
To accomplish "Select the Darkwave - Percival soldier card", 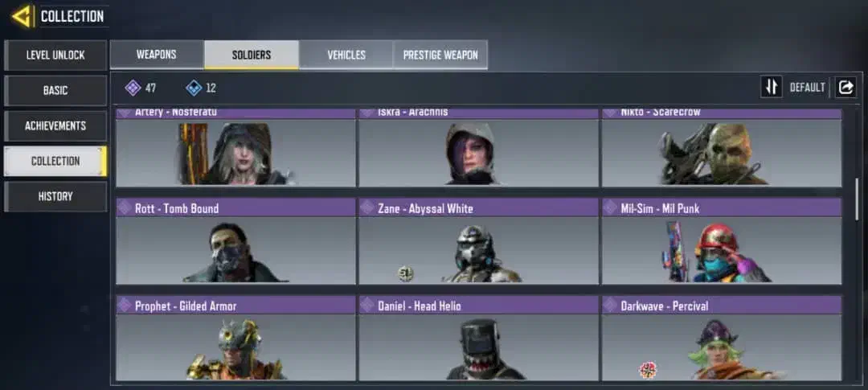I will point(722,339).
